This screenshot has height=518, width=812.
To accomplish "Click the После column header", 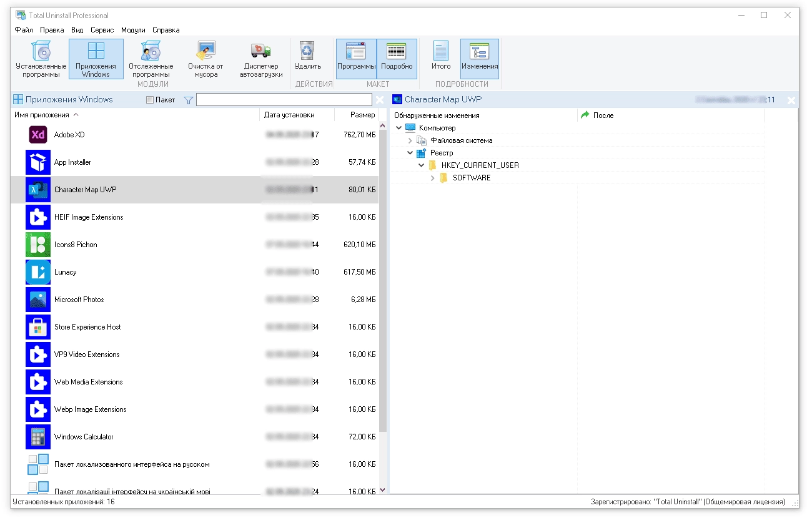I will coord(671,115).
